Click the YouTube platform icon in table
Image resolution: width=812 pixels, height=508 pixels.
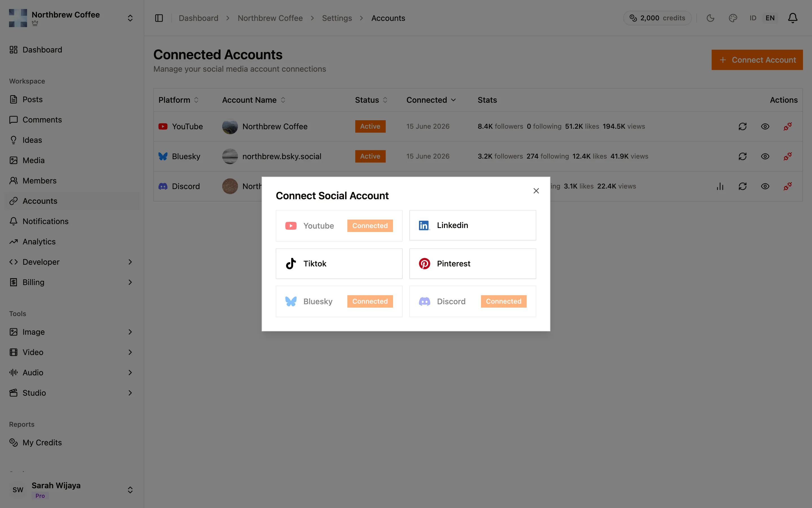163,126
